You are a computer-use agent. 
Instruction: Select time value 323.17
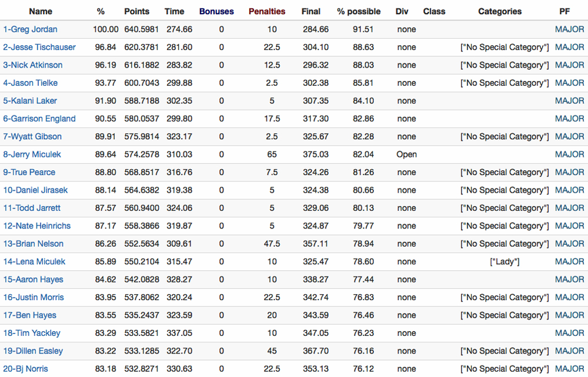click(x=179, y=137)
